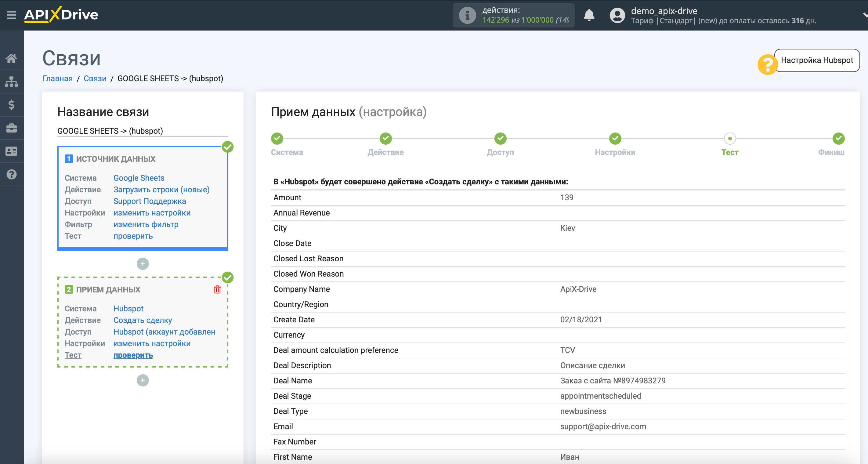
Task: Click изменить настройки in the source block
Action: click(152, 213)
